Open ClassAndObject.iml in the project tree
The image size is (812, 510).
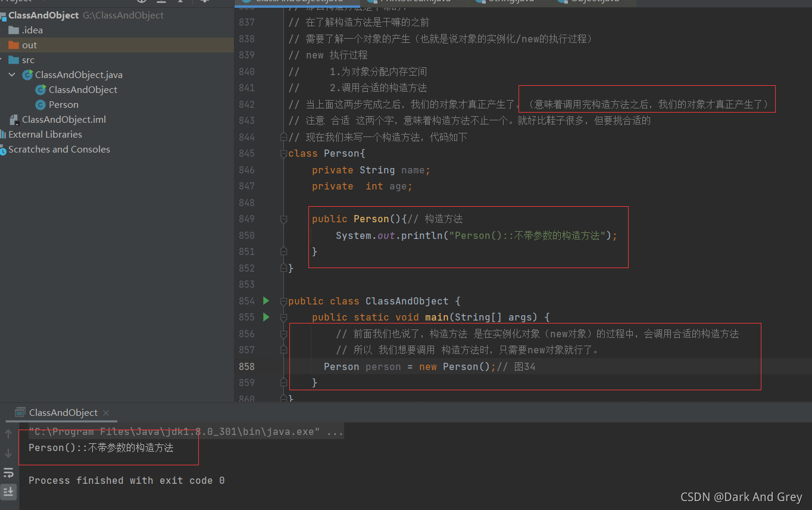point(64,119)
